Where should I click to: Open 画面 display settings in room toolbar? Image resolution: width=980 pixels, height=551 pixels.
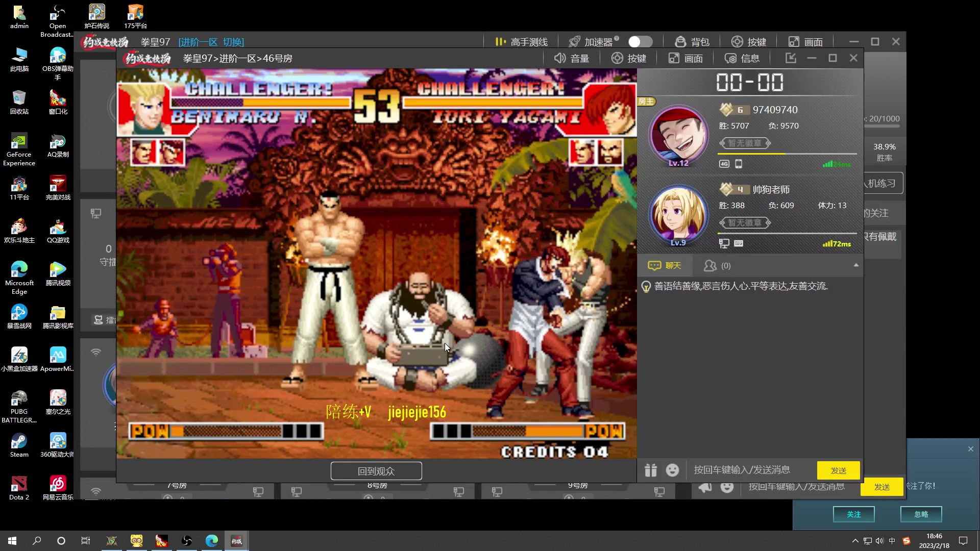pos(685,58)
